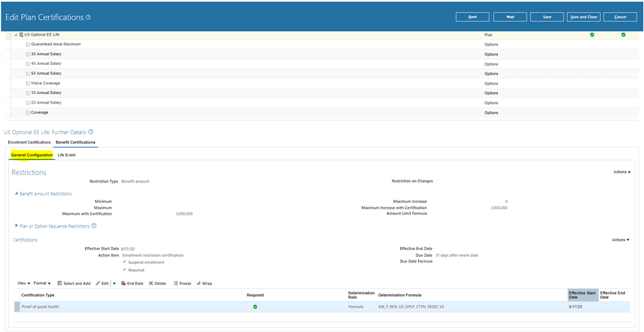The width and height of the screenshot is (644, 332).
Task: Click '31 days after event date' value
Action: (x=456, y=255)
